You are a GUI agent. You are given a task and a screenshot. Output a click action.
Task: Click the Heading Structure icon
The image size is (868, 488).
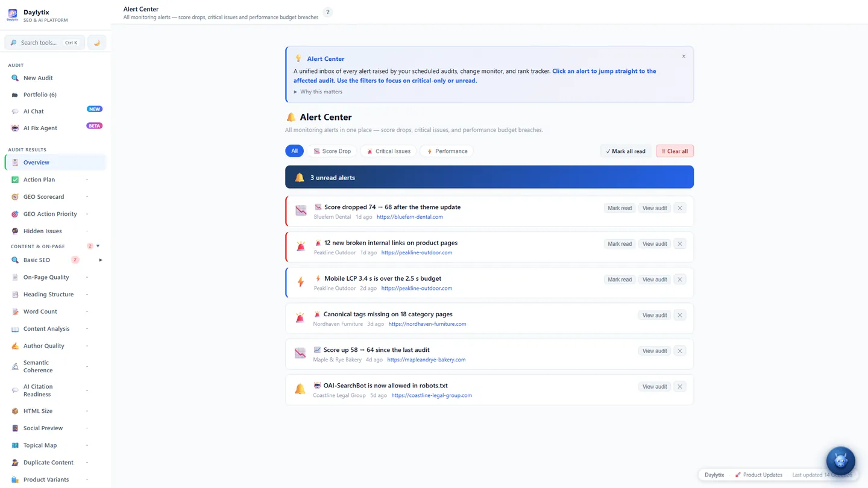(15, 295)
